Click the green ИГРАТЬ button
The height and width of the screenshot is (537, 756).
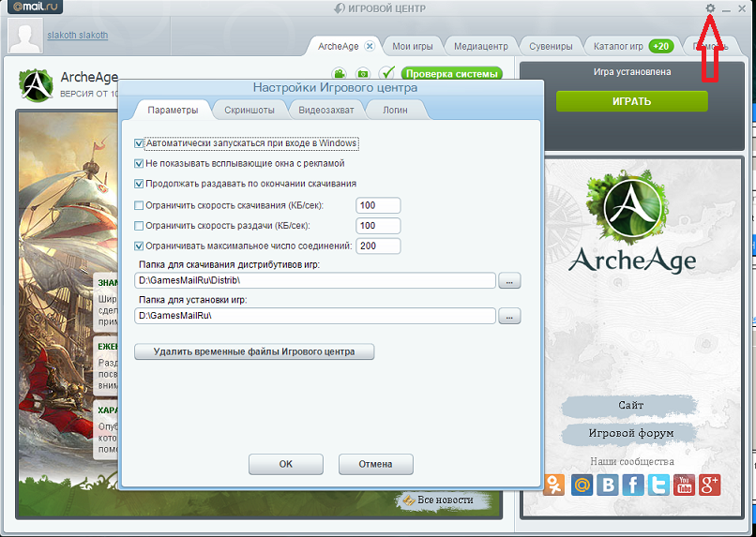click(631, 101)
